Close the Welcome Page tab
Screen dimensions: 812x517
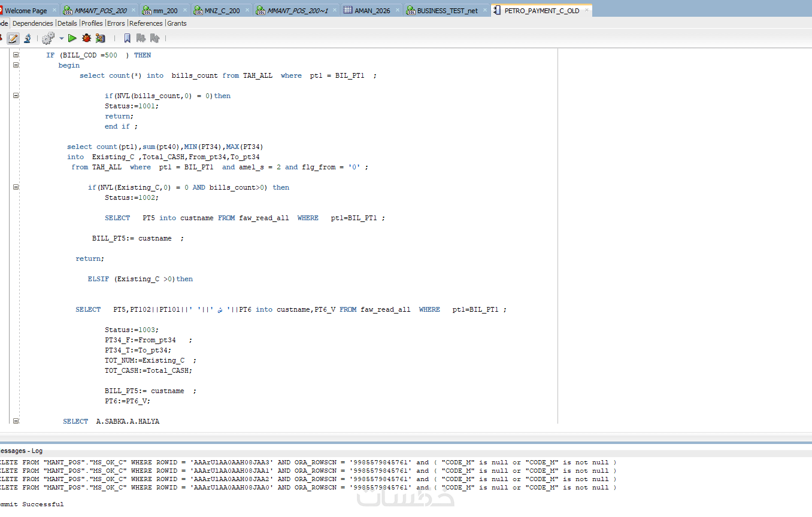tap(54, 10)
